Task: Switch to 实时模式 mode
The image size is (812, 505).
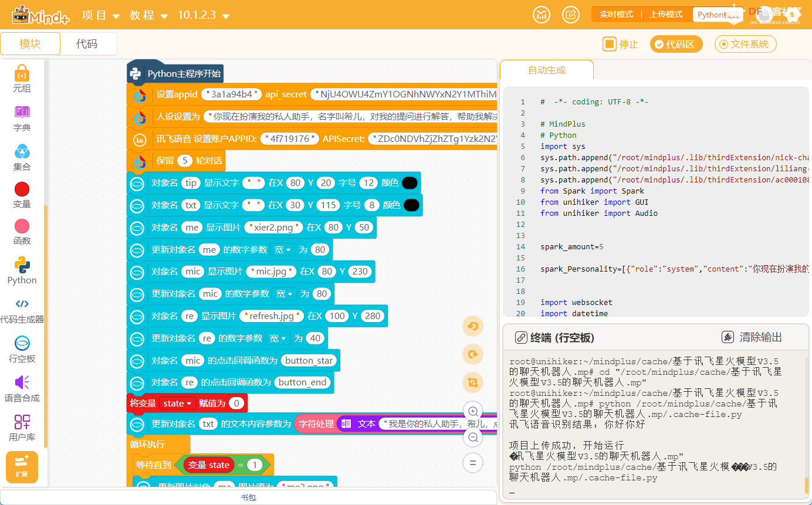Action: [x=616, y=15]
